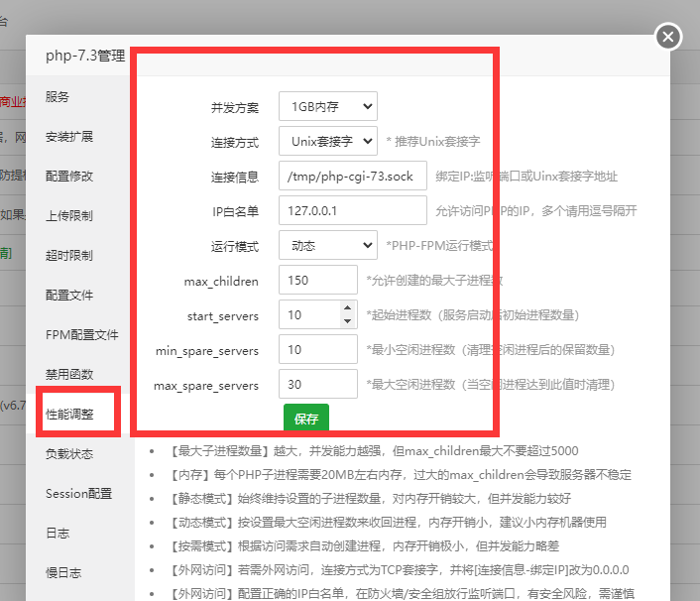Expand the 连接方式 dropdown showing Unix套接字
The image size is (700, 601).
[x=328, y=141]
